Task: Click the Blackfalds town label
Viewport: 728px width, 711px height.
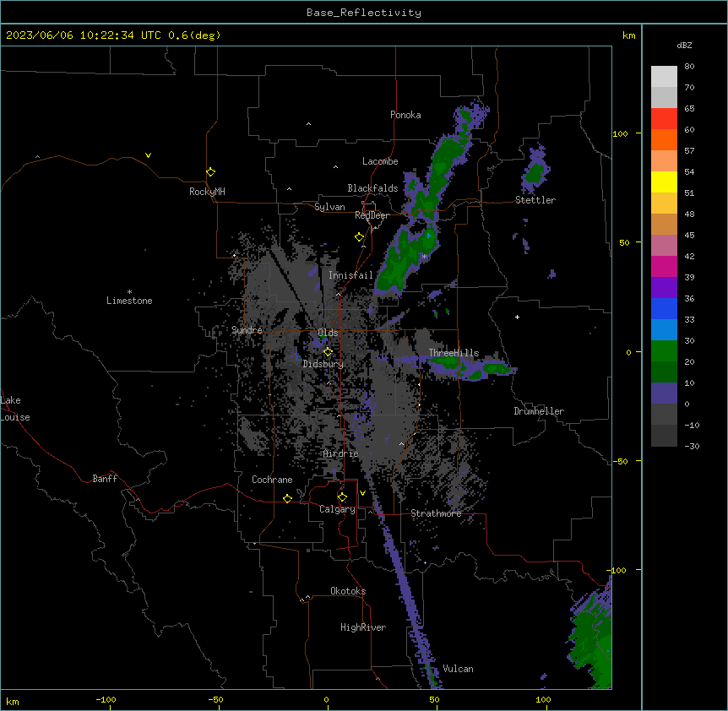Action: 372,188
